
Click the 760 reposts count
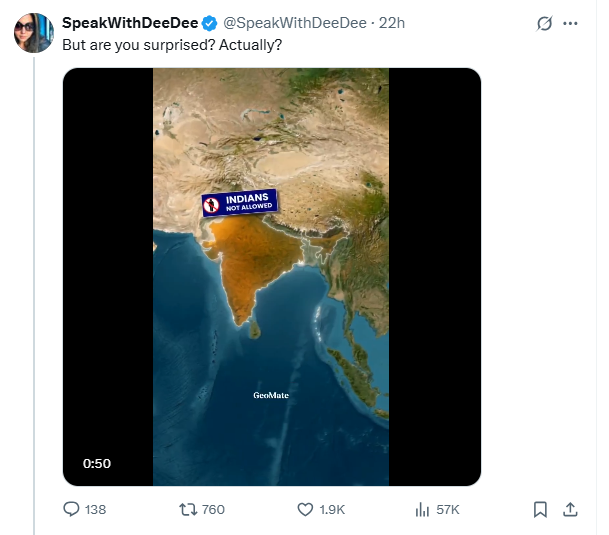tap(213, 509)
